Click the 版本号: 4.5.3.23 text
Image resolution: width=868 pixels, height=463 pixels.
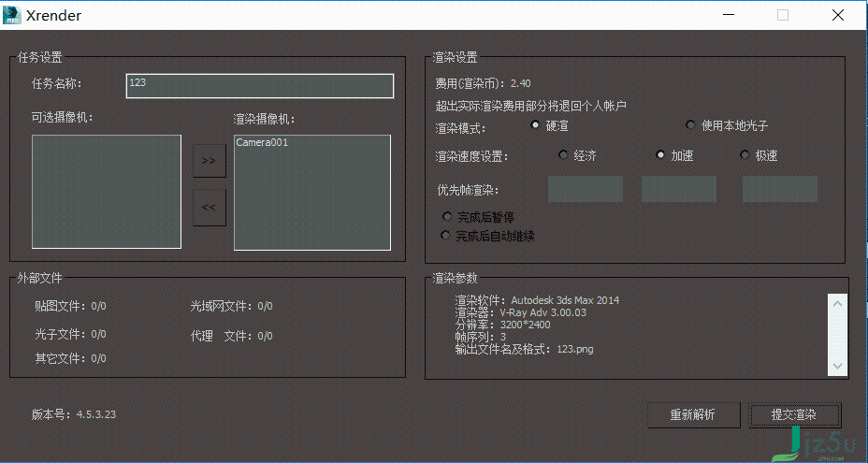74,414
